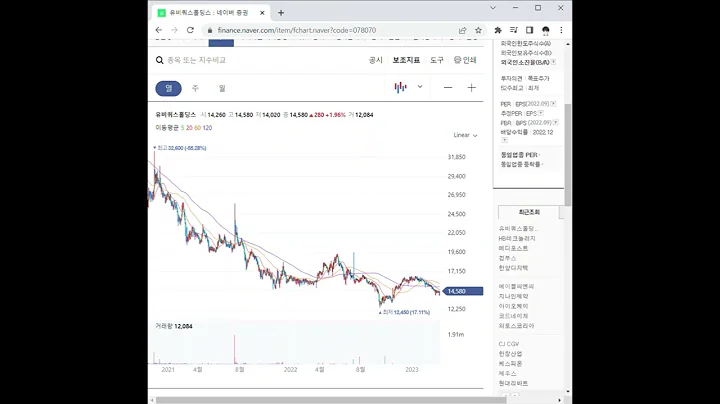Image resolution: width=720 pixels, height=404 pixels.
Task: Zoom in the chart with plus
Action: tap(472, 88)
